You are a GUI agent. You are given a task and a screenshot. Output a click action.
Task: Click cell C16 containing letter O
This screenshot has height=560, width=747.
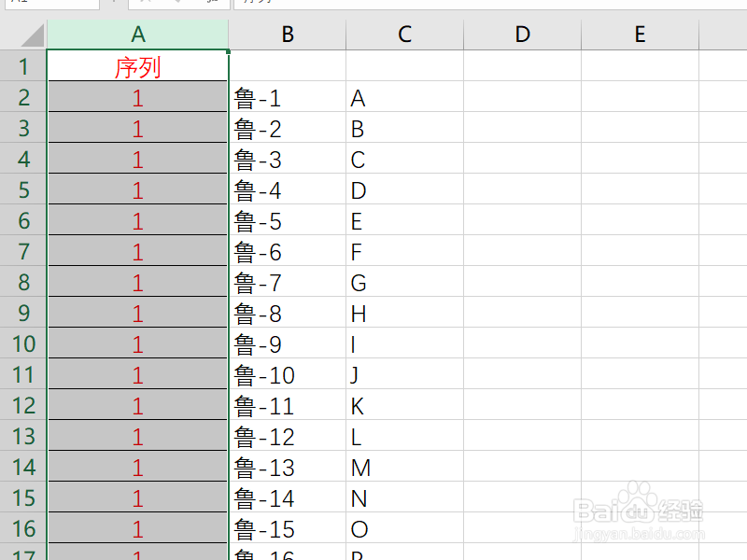tap(404, 527)
